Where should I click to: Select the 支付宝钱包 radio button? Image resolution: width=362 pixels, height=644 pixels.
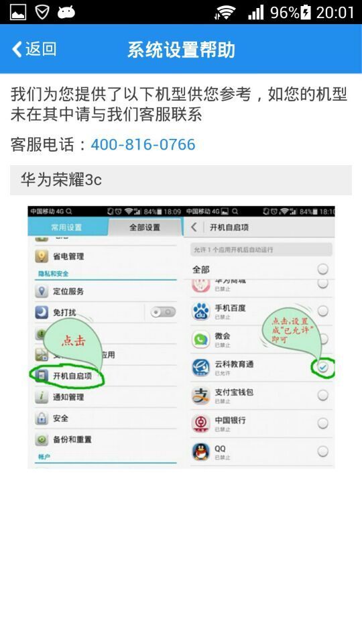pos(323,395)
